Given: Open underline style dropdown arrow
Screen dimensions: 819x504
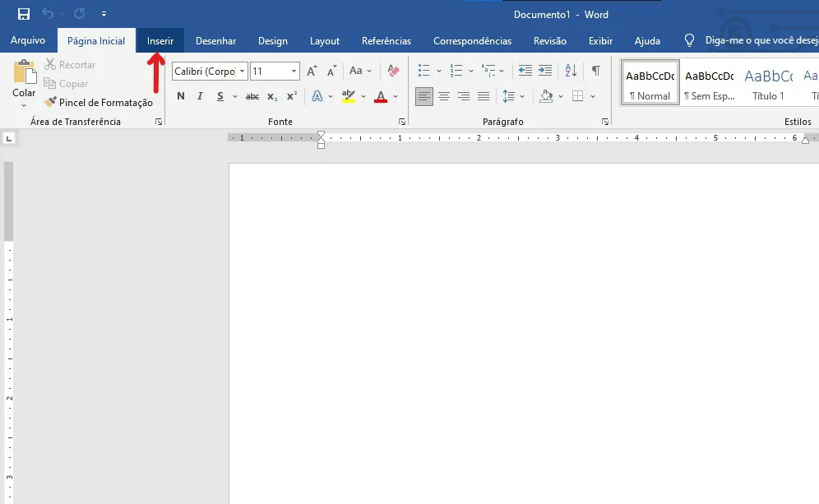Looking at the screenshot, I should click(x=235, y=97).
